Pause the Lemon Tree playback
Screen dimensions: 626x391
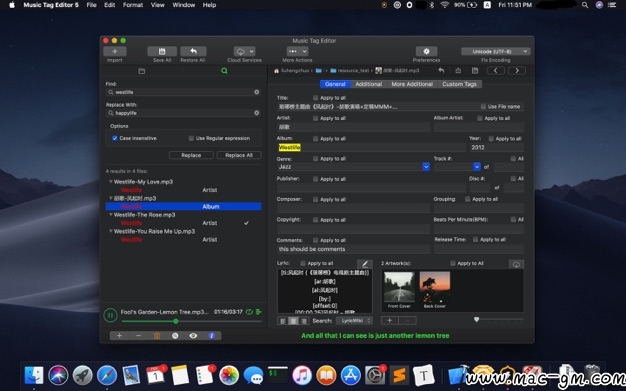pos(111,315)
